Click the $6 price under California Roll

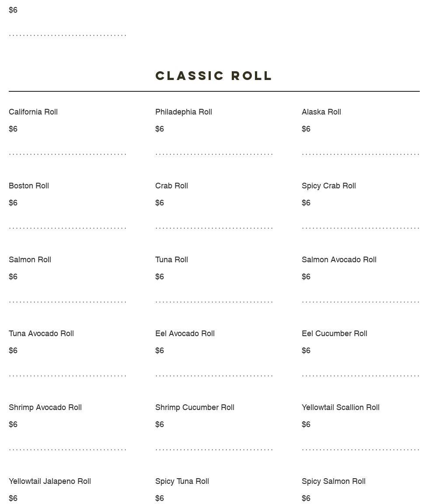13,129
